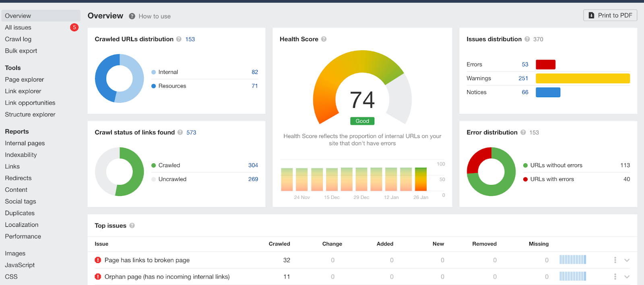The height and width of the screenshot is (285, 644).
Task: Open the JavaScript report
Action: point(20,265)
